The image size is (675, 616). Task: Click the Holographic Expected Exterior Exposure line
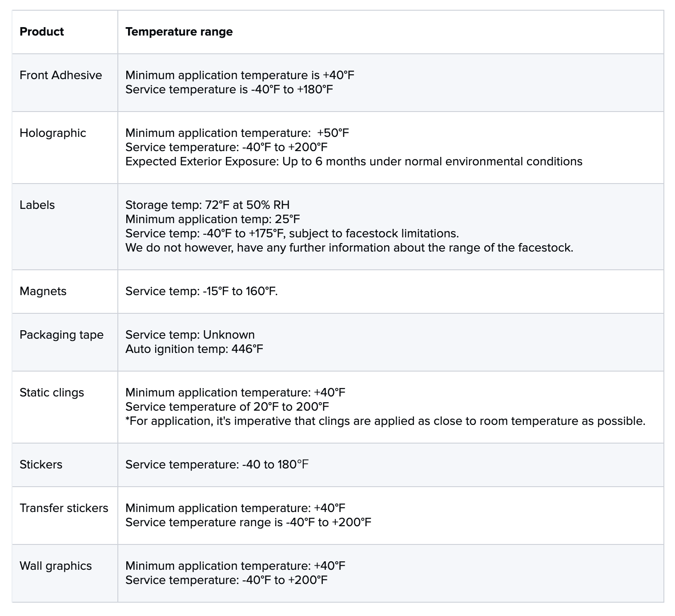coord(354,161)
